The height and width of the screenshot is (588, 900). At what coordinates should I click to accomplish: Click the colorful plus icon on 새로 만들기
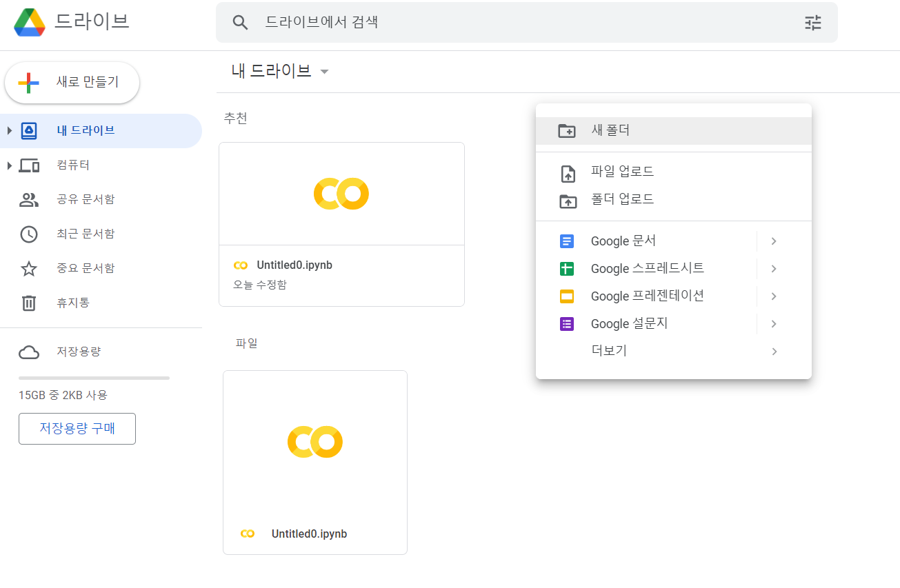28,83
